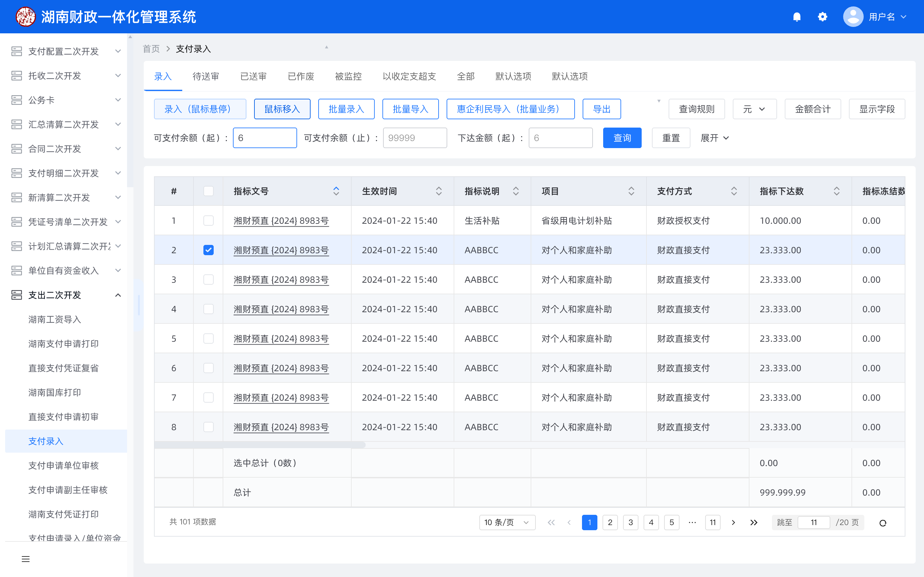This screenshot has height=577, width=924.
Task: Click the blue 查询 button
Action: click(622, 138)
